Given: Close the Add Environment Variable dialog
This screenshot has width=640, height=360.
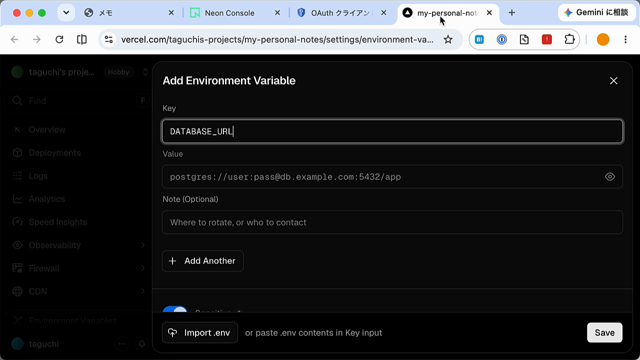Looking at the screenshot, I should [613, 81].
